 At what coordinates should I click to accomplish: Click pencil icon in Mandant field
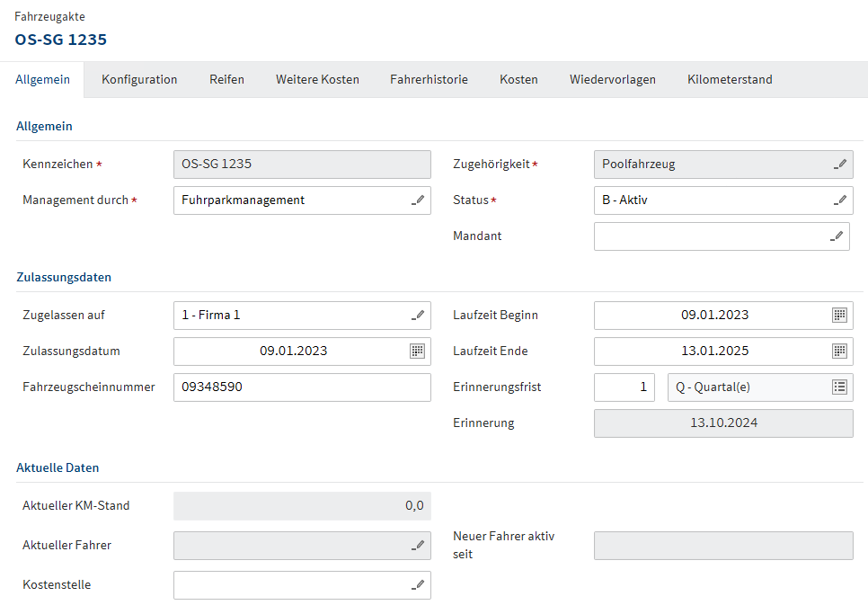coord(837,236)
